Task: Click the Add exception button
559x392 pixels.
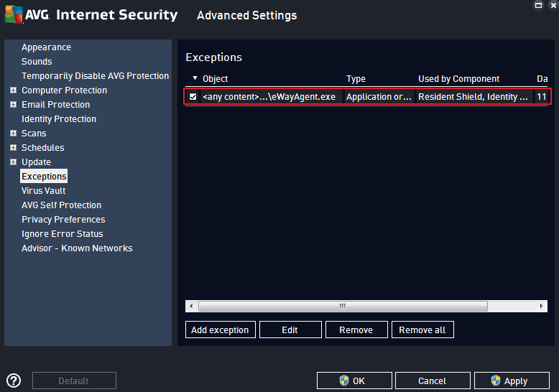Action: pos(221,330)
